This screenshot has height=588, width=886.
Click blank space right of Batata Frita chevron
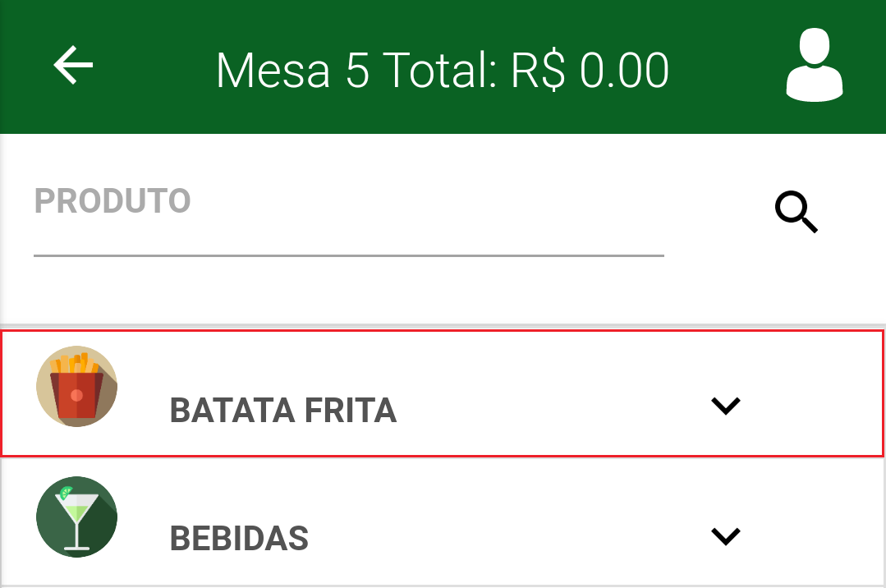click(x=814, y=406)
